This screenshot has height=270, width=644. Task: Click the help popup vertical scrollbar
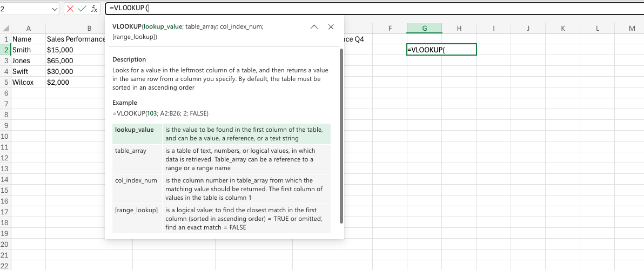coord(341,136)
